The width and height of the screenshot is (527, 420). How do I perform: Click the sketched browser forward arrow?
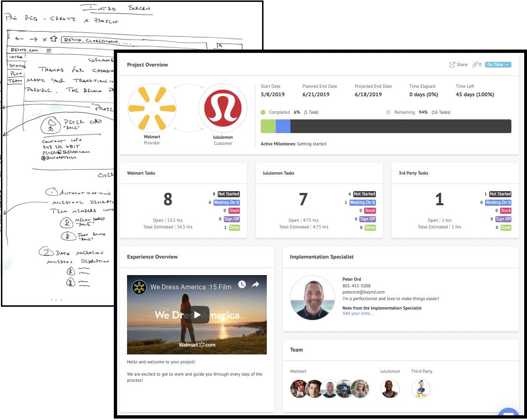(33, 39)
